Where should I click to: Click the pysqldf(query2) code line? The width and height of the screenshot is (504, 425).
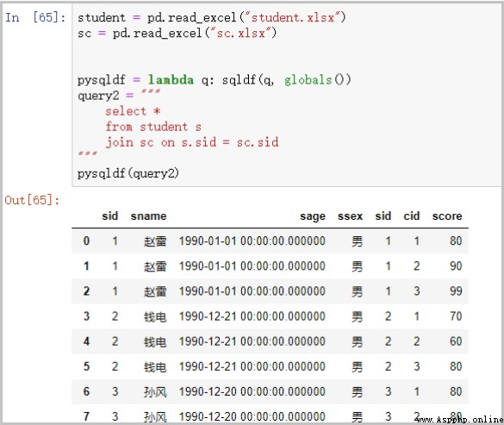tap(128, 174)
